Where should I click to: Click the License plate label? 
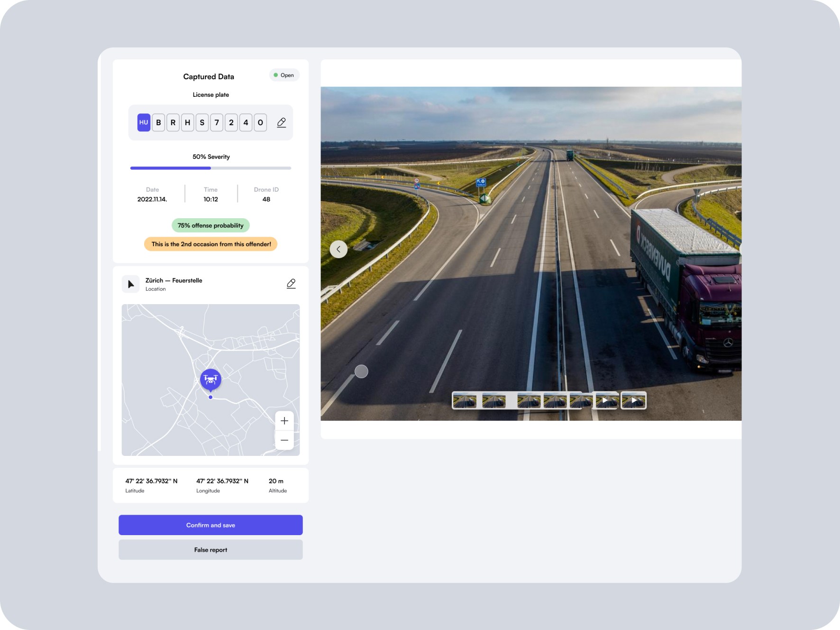click(211, 95)
